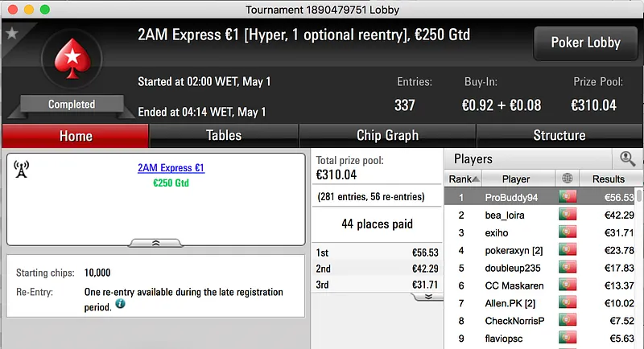644x349 pixels.
Task: Go to the Structure tab
Action: pyautogui.click(x=559, y=135)
